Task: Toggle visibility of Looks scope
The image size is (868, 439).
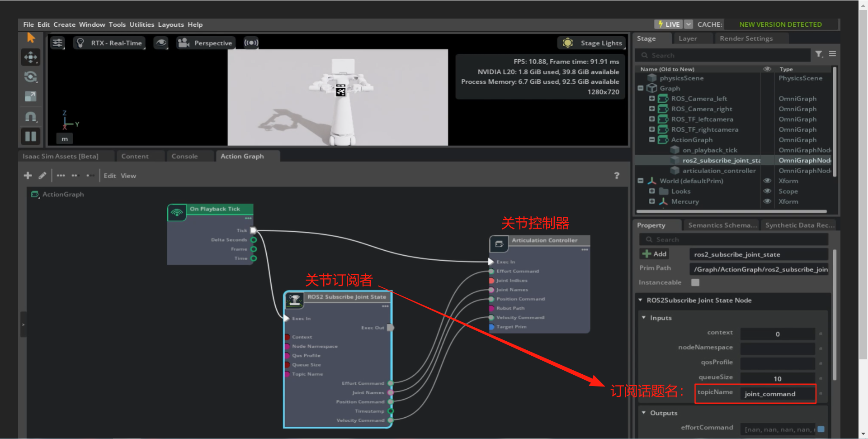Action: coord(767,191)
